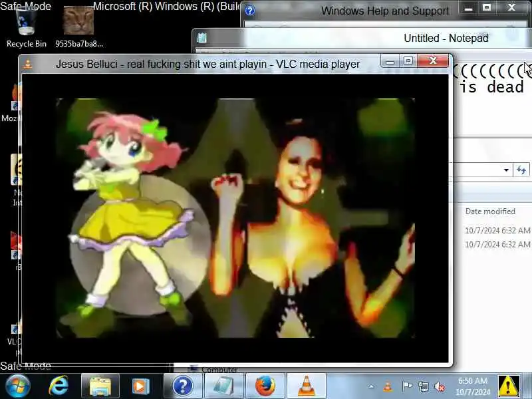Screen dimensions: 532x399
Task: Click the Help and Support question mark icon
Action: pyautogui.click(x=250, y=11)
